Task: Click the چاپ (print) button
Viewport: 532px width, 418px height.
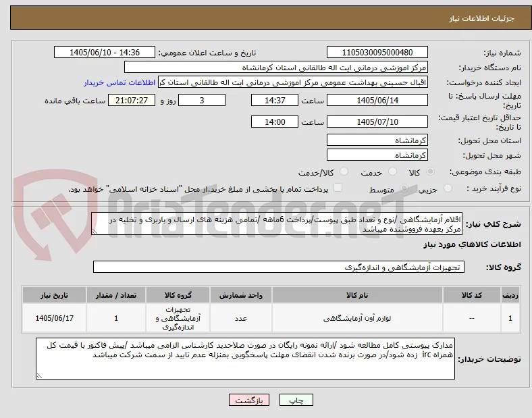Action: 296,400
